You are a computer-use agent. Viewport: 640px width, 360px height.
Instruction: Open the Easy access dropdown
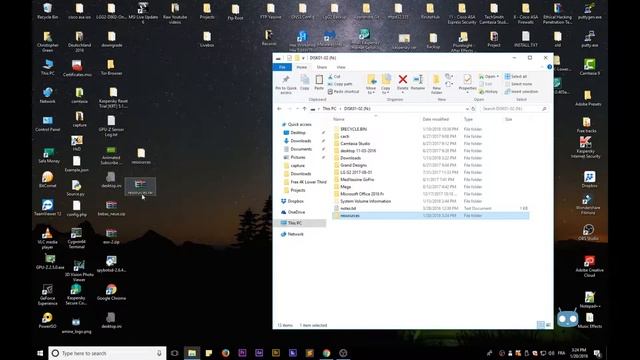coord(449,84)
